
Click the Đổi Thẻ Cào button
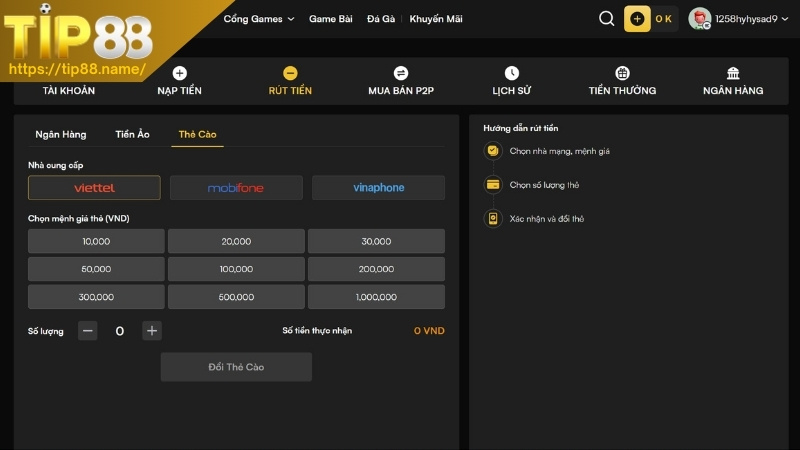tap(236, 367)
